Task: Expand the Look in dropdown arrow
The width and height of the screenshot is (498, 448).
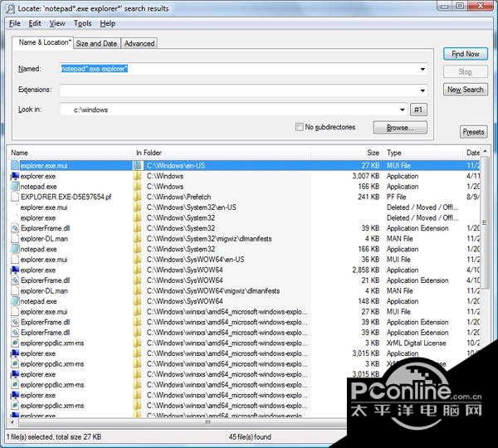Action: click(x=402, y=110)
